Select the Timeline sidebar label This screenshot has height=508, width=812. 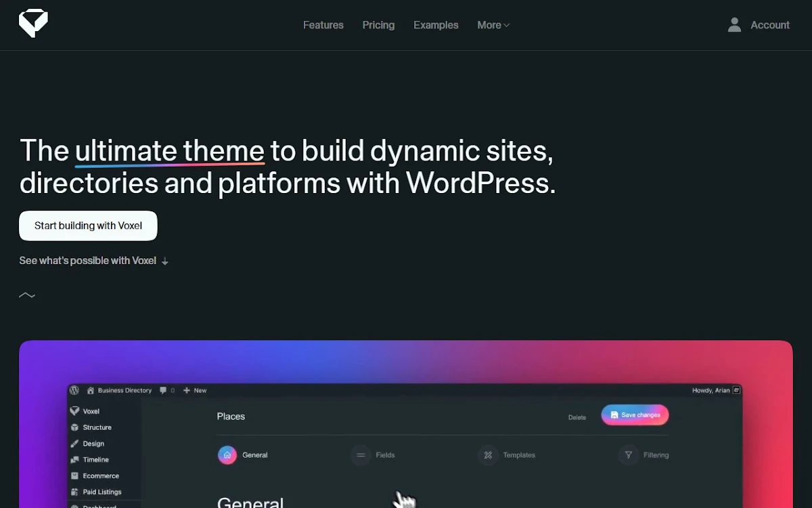pos(96,460)
